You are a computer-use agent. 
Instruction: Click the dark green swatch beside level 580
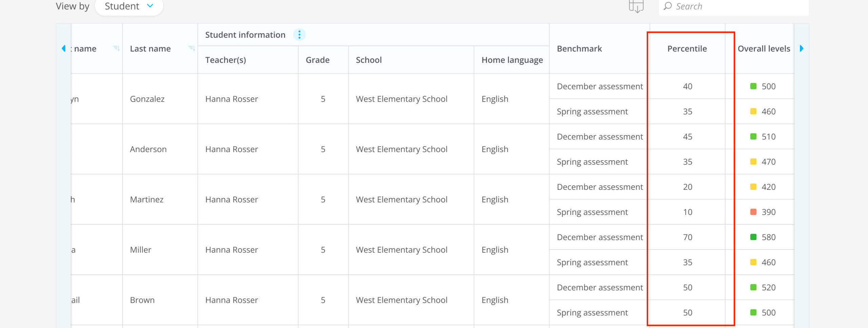coord(753,237)
